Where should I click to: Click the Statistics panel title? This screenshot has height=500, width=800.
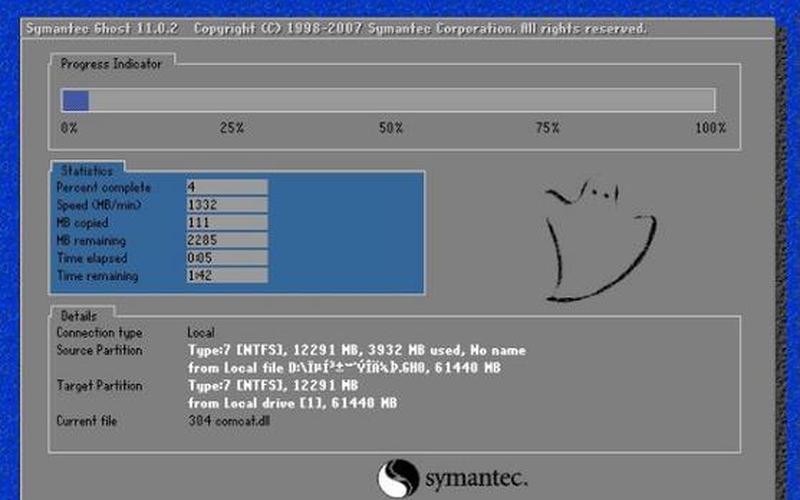click(87, 171)
